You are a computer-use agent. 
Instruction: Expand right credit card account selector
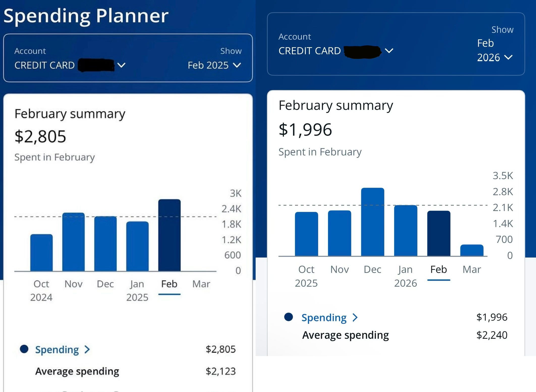click(389, 51)
